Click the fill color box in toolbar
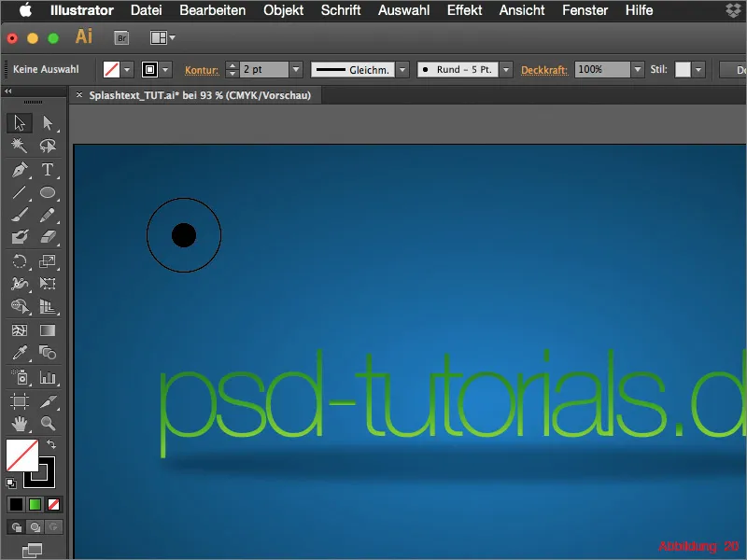This screenshot has width=747, height=560. pyautogui.click(x=21, y=455)
